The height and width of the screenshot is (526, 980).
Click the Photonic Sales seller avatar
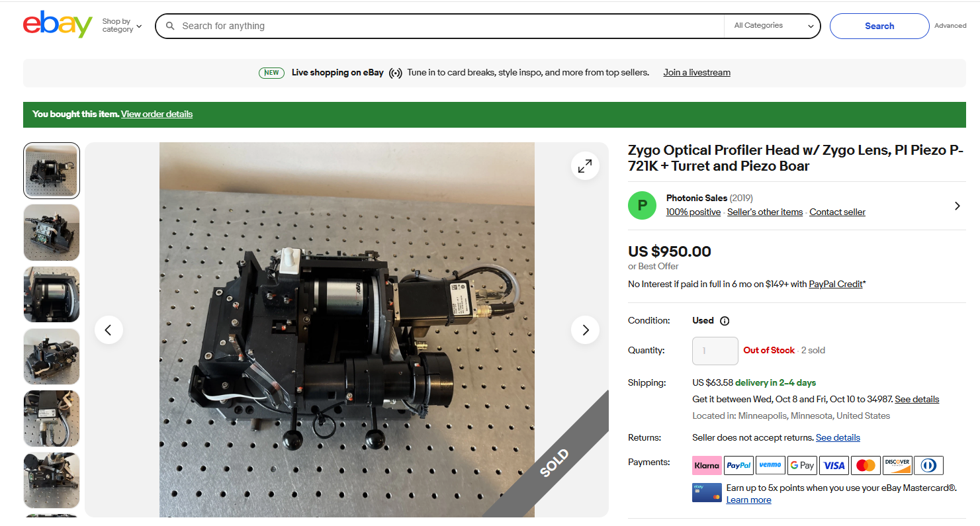point(642,205)
